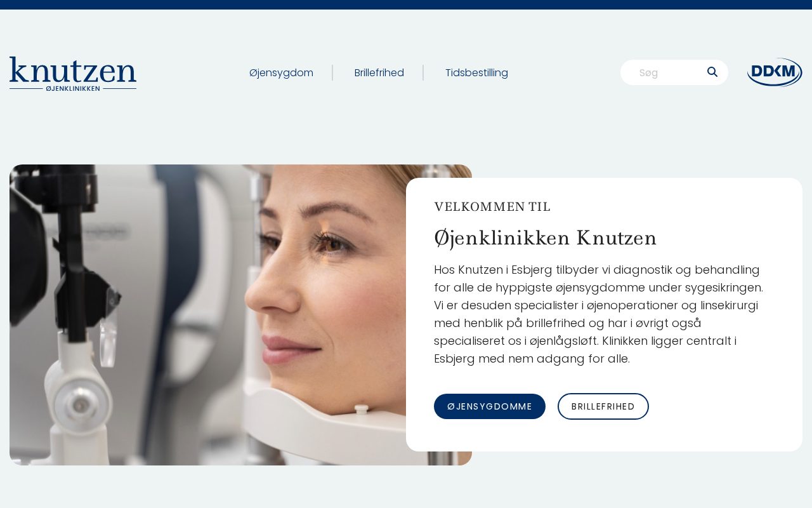Click the outlined BRILLEFRIHED button
Image resolution: width=812 pixels, height=508 pixels.
point(603,406)
